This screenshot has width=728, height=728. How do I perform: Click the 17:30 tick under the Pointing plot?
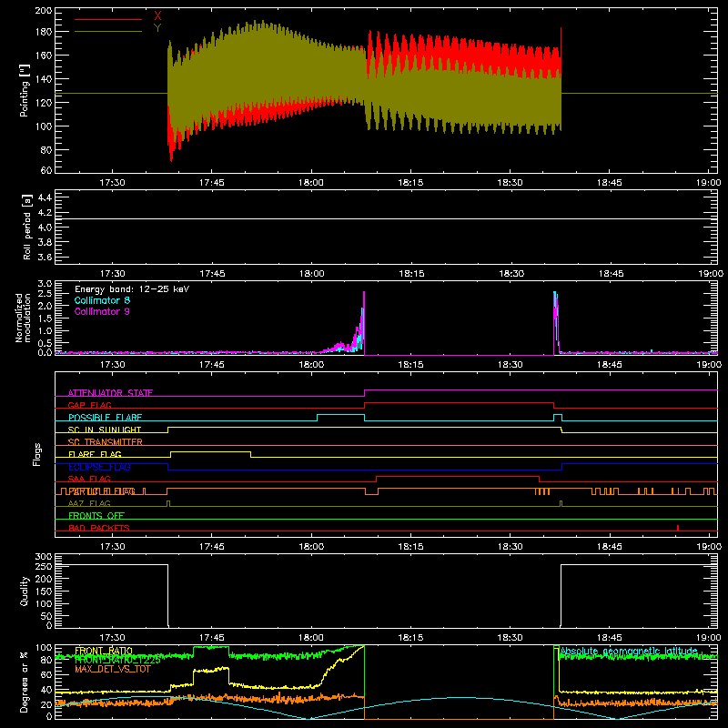(112, 183)
